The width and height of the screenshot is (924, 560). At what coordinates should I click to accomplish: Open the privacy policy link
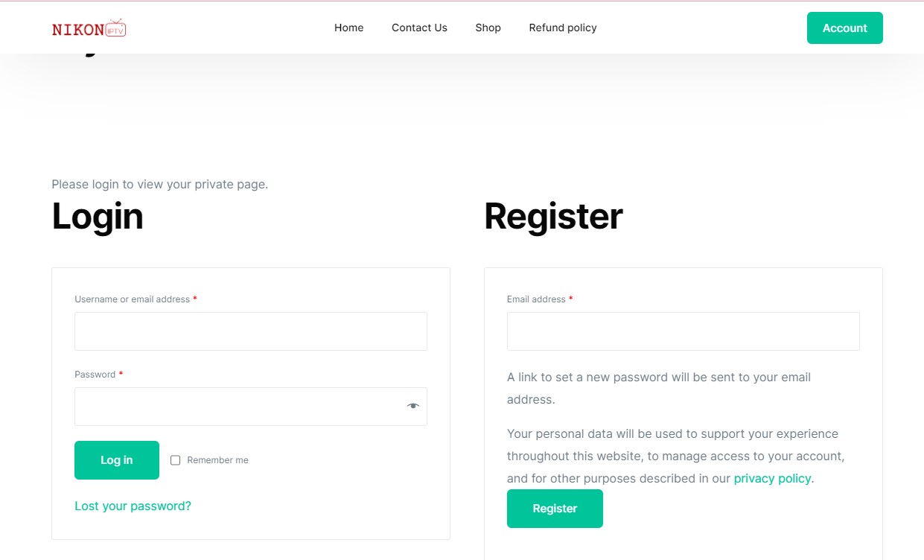(x=772, y=478)
